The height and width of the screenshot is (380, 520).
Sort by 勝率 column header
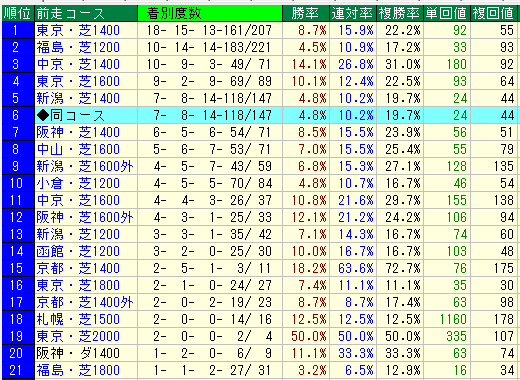pyautogui.click(x=306, y=13)
